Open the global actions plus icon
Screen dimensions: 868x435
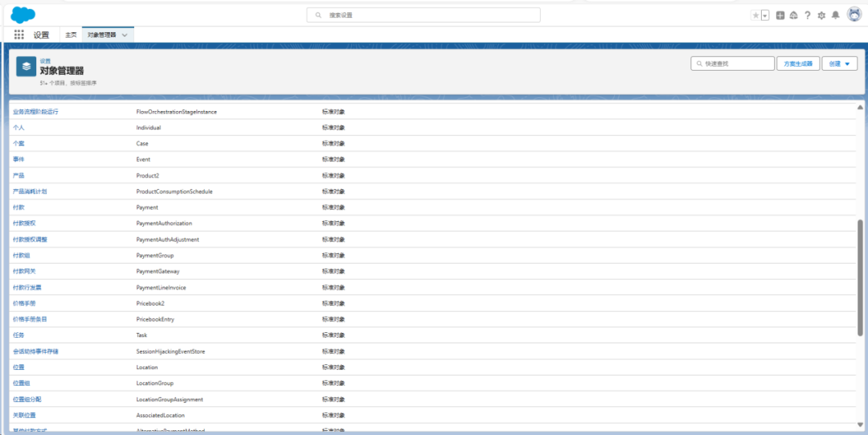pos(780,15)
